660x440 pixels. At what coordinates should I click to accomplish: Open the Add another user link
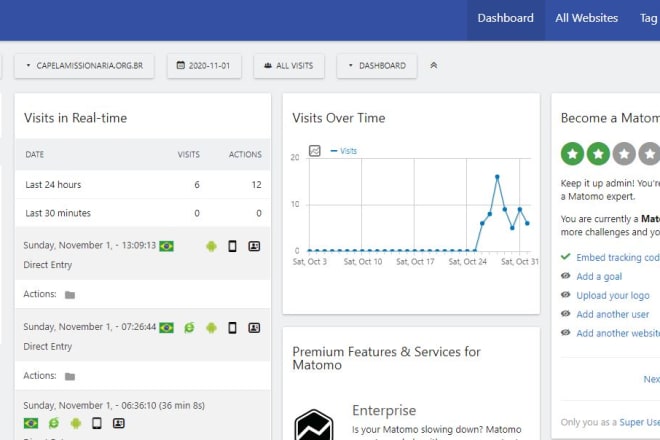point(613,315)
